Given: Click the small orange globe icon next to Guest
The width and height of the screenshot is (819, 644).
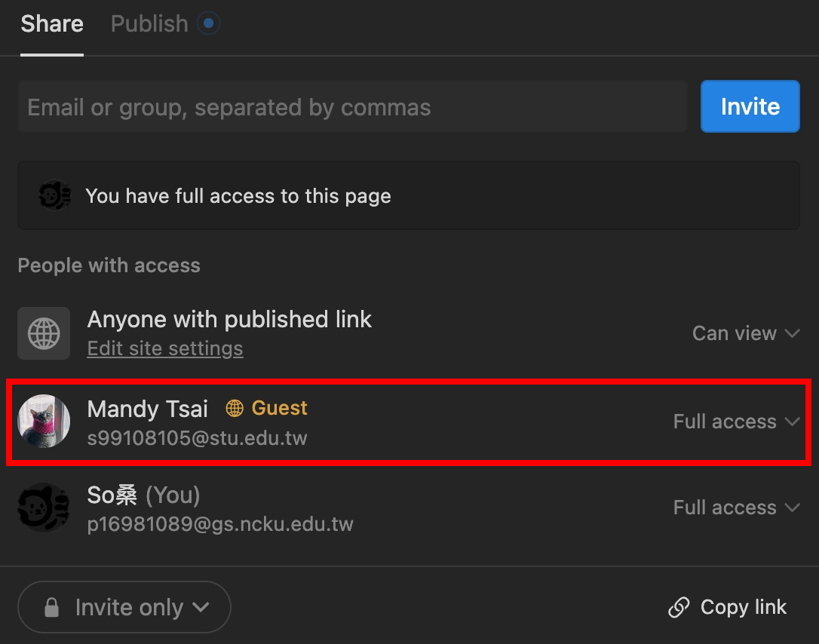Looking at the screenshot, I should [x=235, y=409].
